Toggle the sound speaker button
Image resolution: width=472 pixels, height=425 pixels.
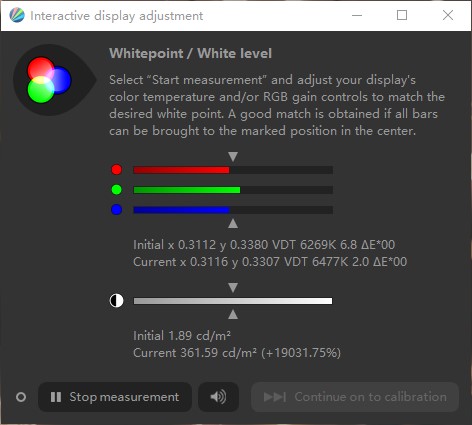pyautogui.click(x=218, y=397)
